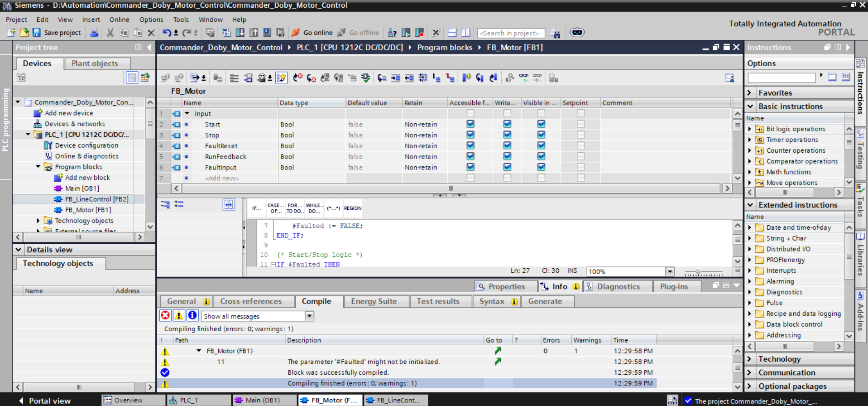This screenshot has height=406, width=868.
Task: Open the zoom 100% dropdown
Action: pyautogui.click(x=670, y=271)
